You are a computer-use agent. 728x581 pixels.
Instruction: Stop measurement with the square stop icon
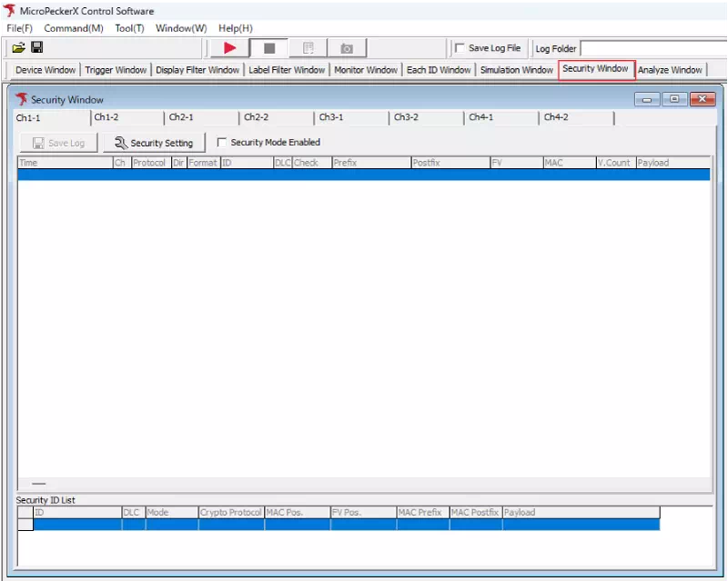click(x=268, y=47)
